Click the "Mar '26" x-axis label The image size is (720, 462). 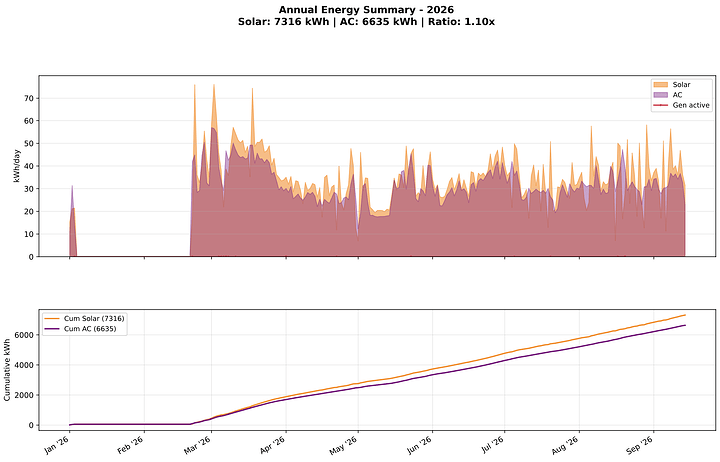click(198, 445)
